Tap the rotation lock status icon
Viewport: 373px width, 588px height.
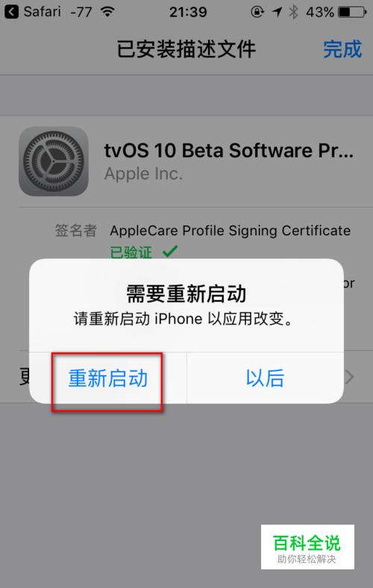pos(257,12)
